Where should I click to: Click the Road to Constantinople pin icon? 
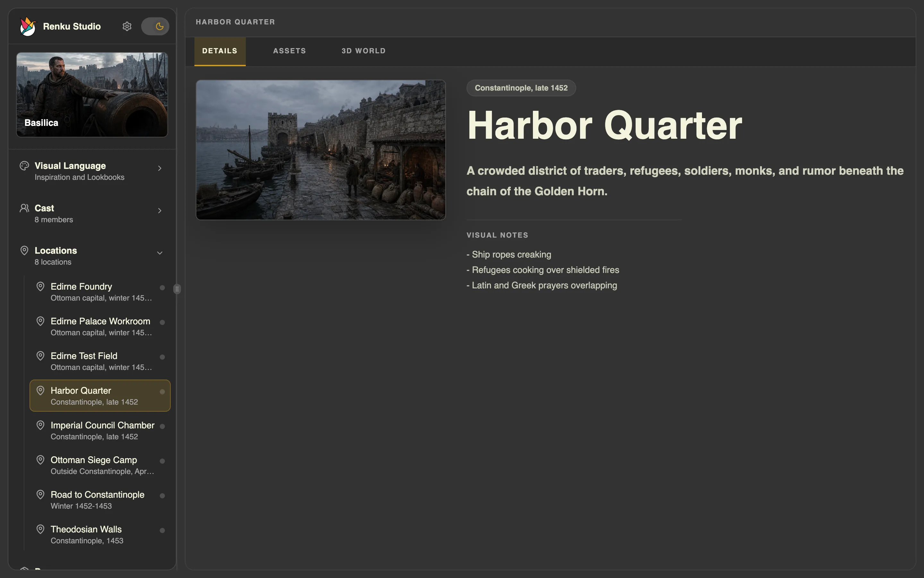[40, 495]
